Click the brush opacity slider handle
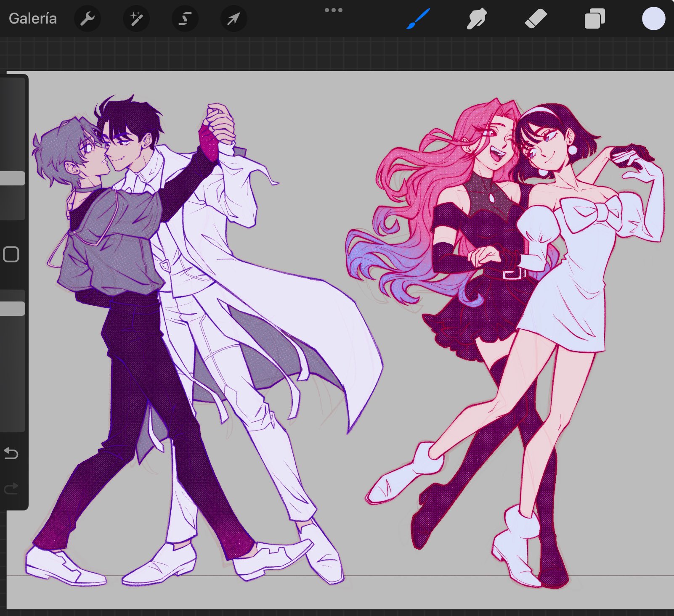This screenshot has width=674, height=616. point(13,309)
